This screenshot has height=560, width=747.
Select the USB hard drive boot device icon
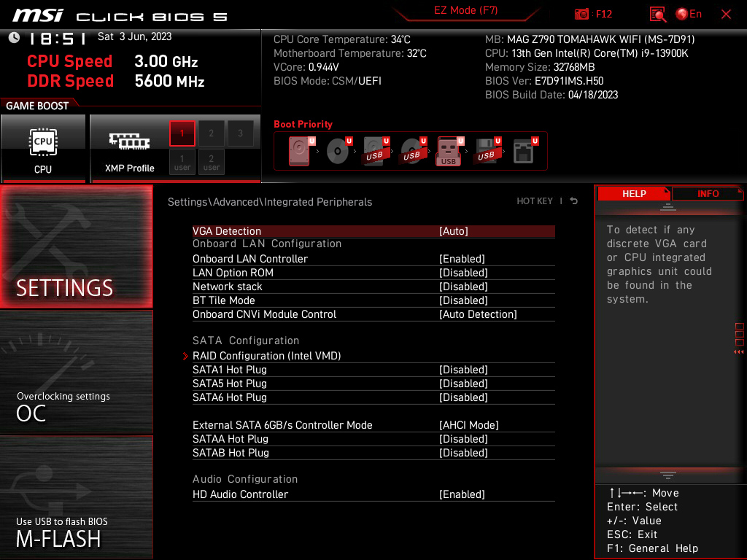(x=376, y=151)
